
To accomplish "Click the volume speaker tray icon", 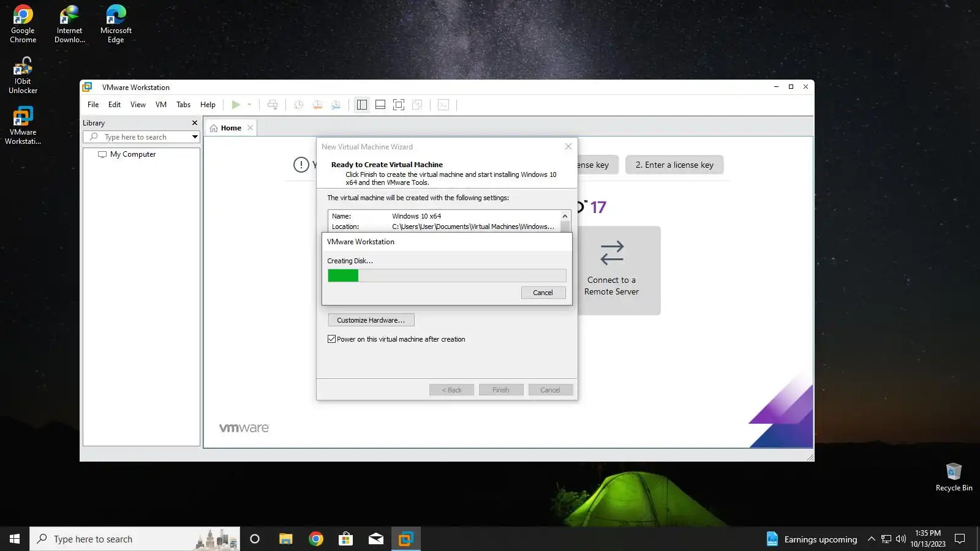I will 900,539.
